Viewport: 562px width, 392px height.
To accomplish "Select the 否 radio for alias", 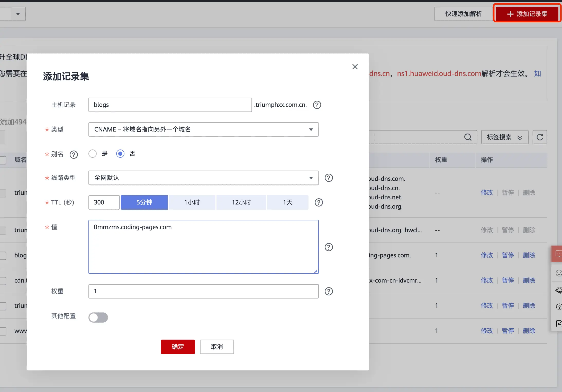I will [120, 154].
